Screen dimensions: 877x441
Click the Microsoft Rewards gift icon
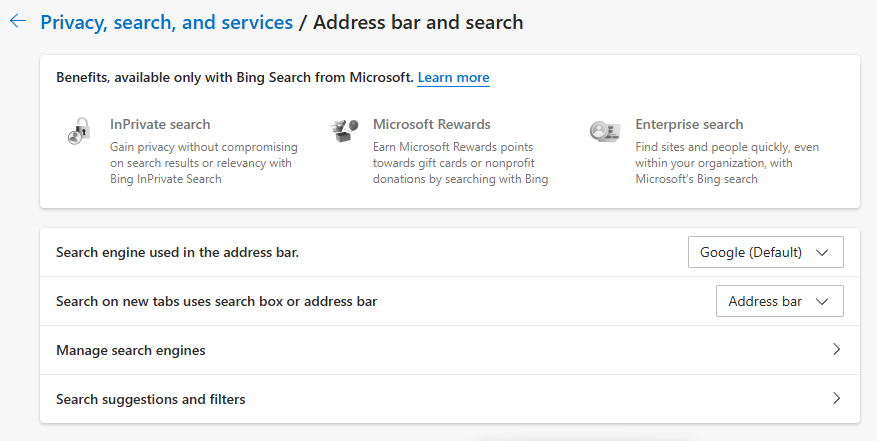[x=345, y=131]
